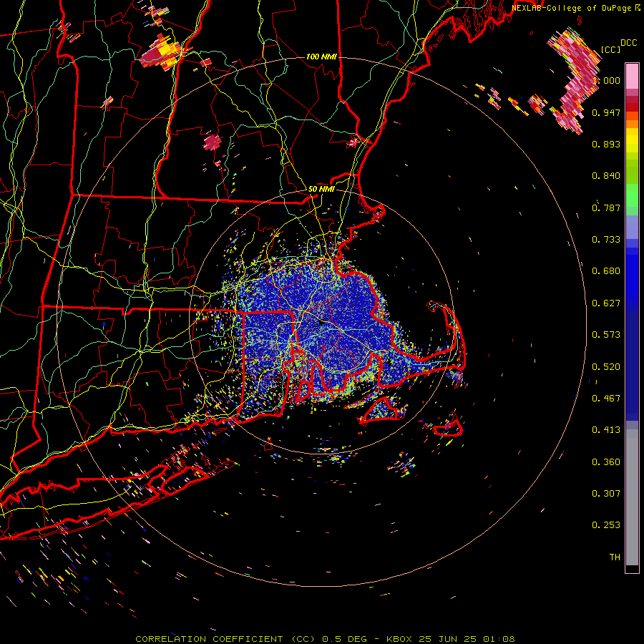This screenshot has height=644, width=644.
Task: Click the 0.840 color scale value
Action: [606, 176]
